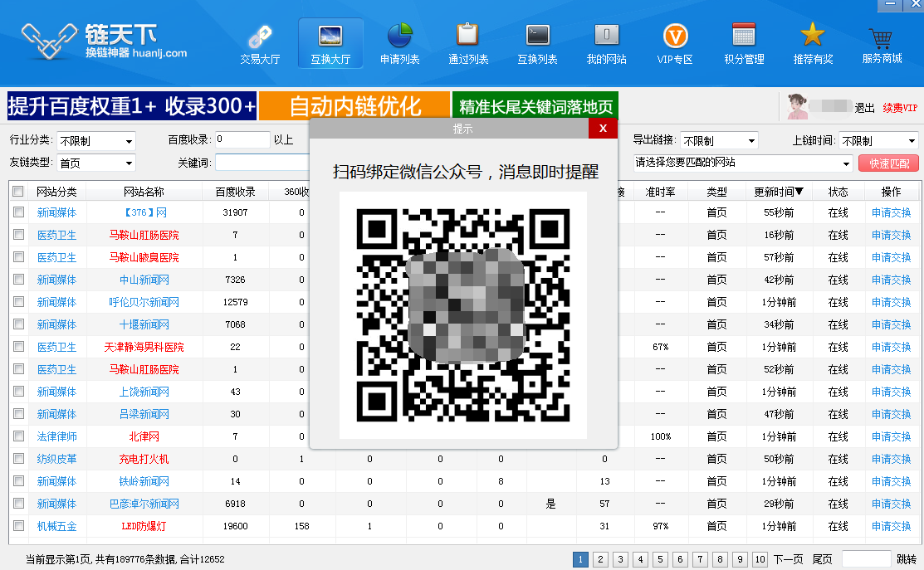The height and width of the screenshot is (570, 924).
Task: Open the 上链时间 dropdown
Action: [878, 141]
